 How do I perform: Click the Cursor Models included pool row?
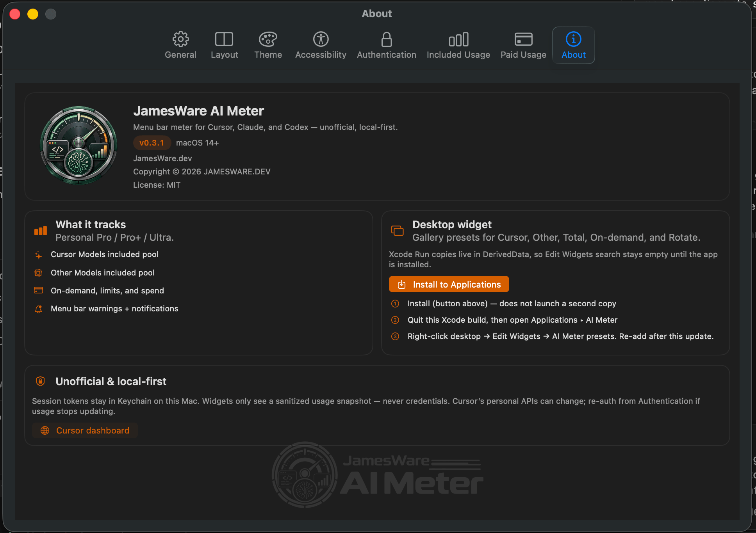(x=96, y=254)
